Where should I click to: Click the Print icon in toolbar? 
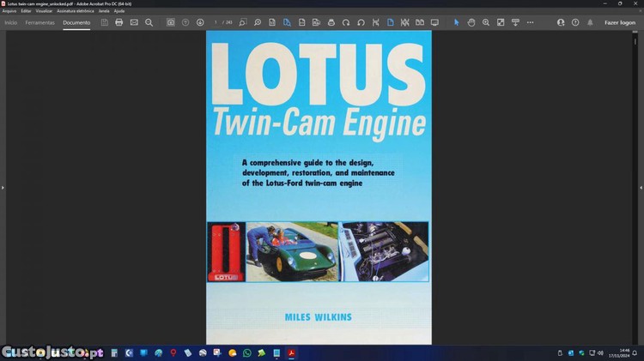click(x=119, y=22)
